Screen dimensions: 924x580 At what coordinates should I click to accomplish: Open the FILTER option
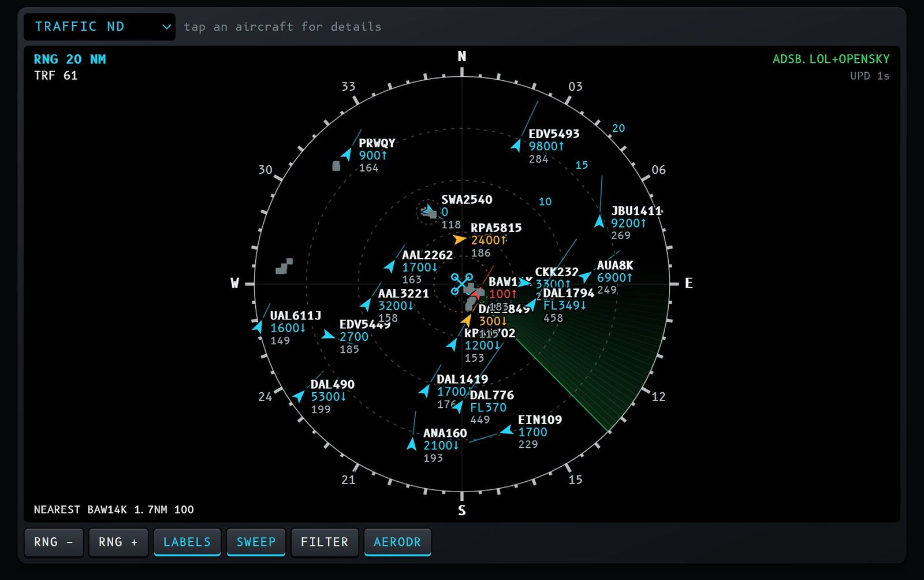(x=325, y=542)
